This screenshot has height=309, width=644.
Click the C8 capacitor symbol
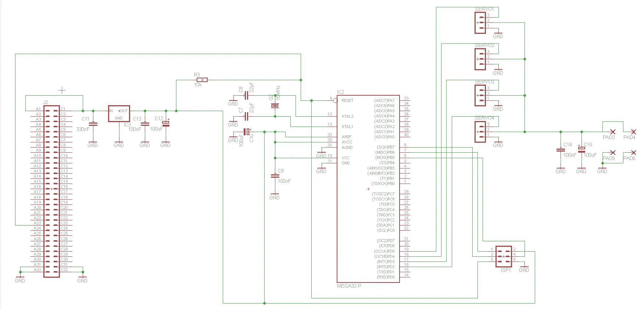(246, 96)
